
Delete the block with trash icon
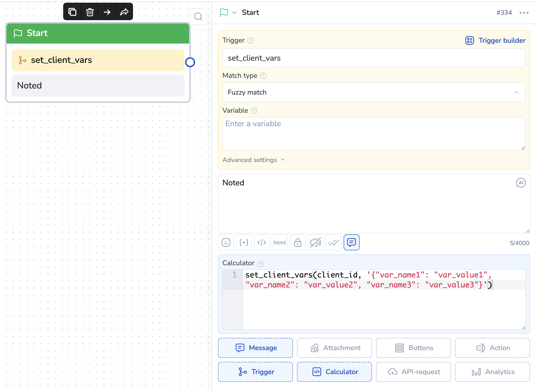click(x=90, y=12)
